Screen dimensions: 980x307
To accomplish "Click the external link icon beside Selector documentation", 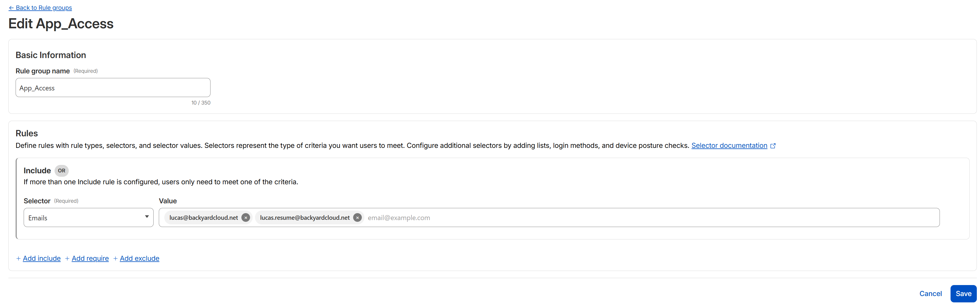I will (773, 146).
